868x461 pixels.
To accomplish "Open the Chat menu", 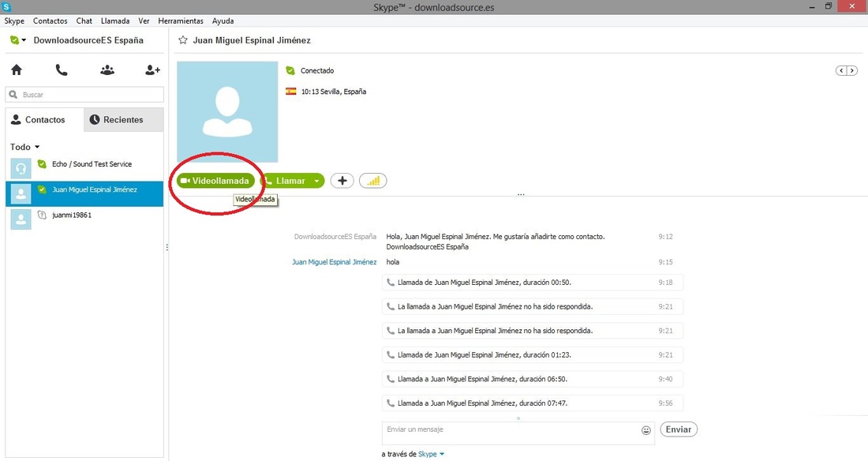I will pyautogui.click(x=84, y=21).
